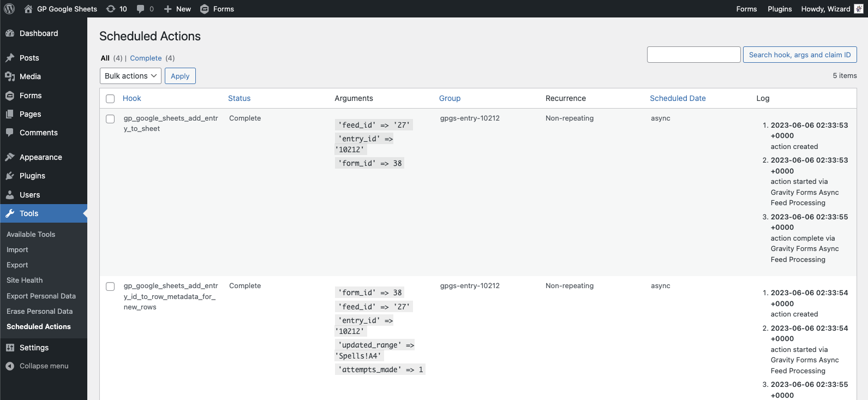Click the Wizard user avatar
The width and height of the screenshot is (868, 400).
[859, 9]
